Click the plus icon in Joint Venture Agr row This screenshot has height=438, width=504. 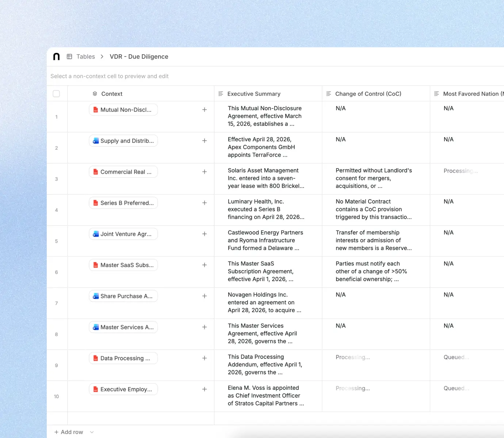[205, 234]
